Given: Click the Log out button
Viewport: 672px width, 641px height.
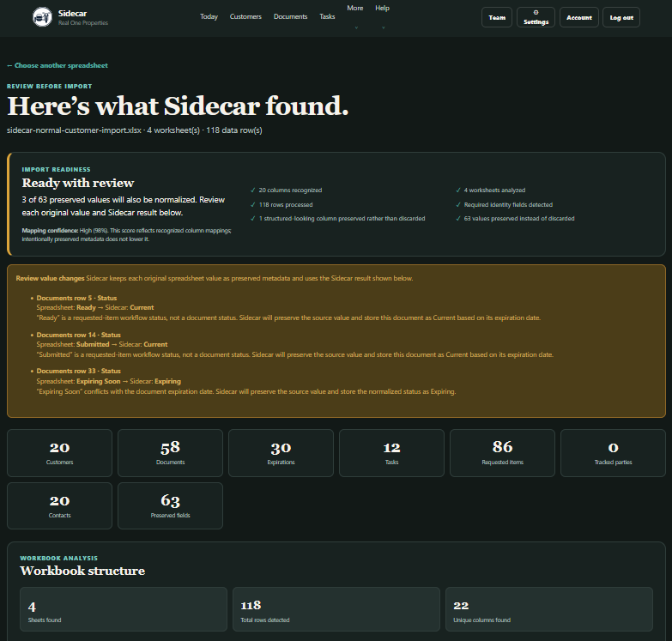Looking at the screenshot, I should (x=621, y=17).
